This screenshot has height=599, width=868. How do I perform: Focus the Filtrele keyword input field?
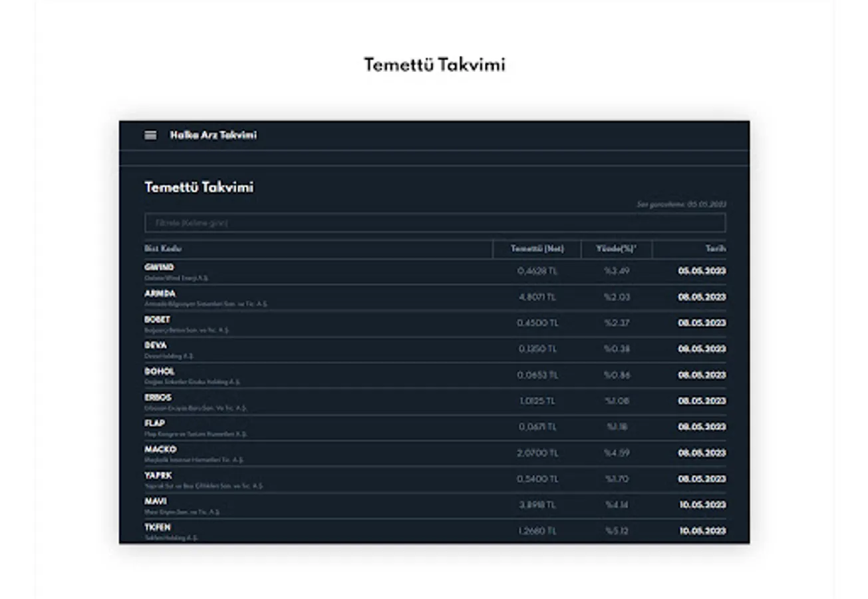pyautogui.click(x=435, y=223)
